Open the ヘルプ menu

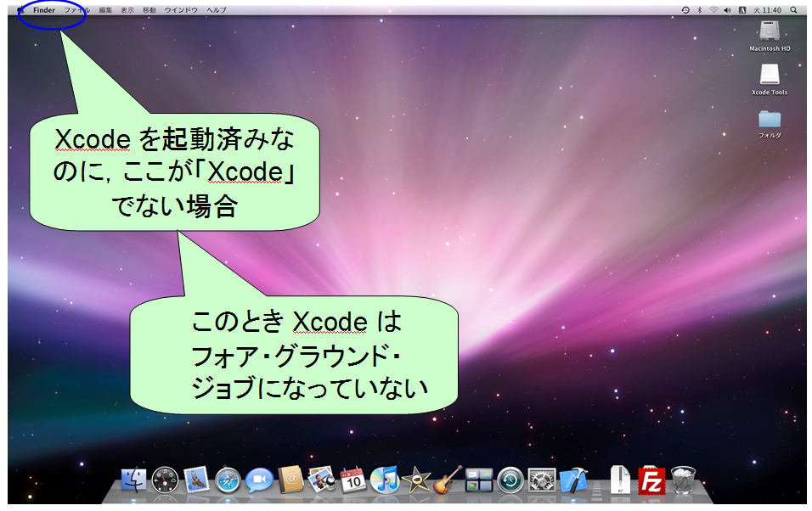click(x=216, y=10)
